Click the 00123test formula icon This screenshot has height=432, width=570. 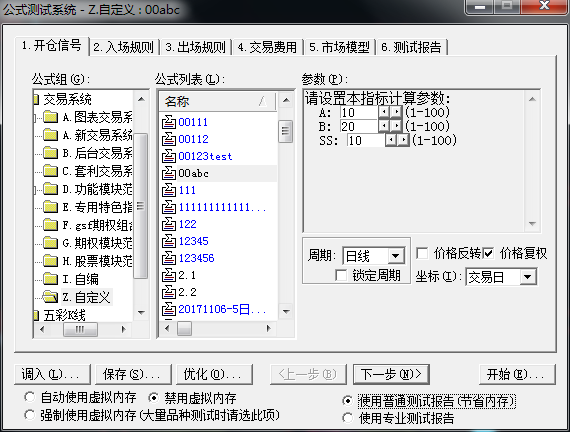pos(169,156)
